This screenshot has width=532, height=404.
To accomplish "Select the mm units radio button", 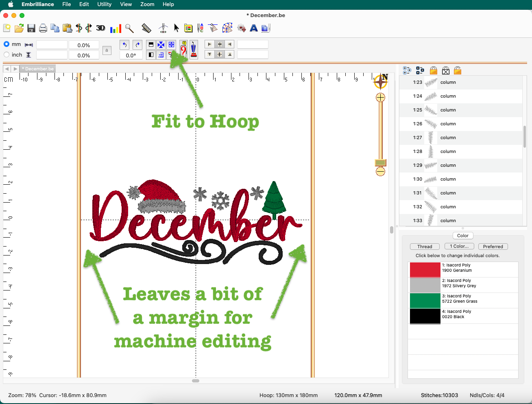I will (x=7, y=44).
